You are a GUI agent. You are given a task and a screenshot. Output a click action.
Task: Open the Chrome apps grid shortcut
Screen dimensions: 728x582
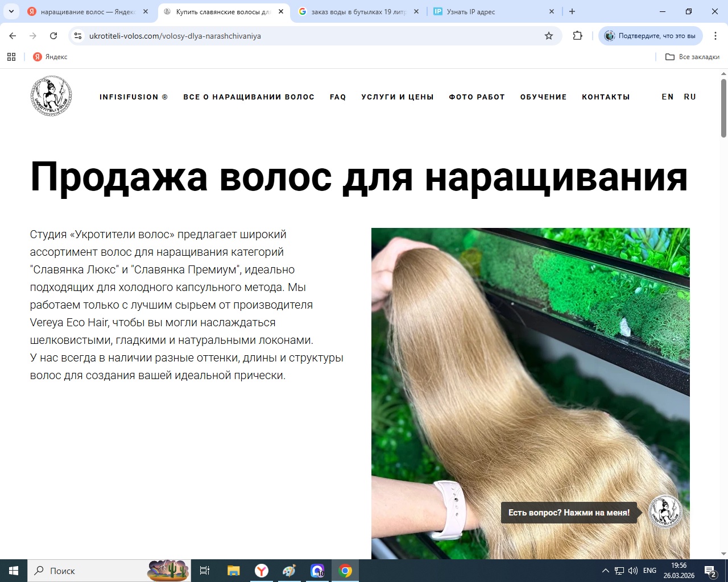11,57
